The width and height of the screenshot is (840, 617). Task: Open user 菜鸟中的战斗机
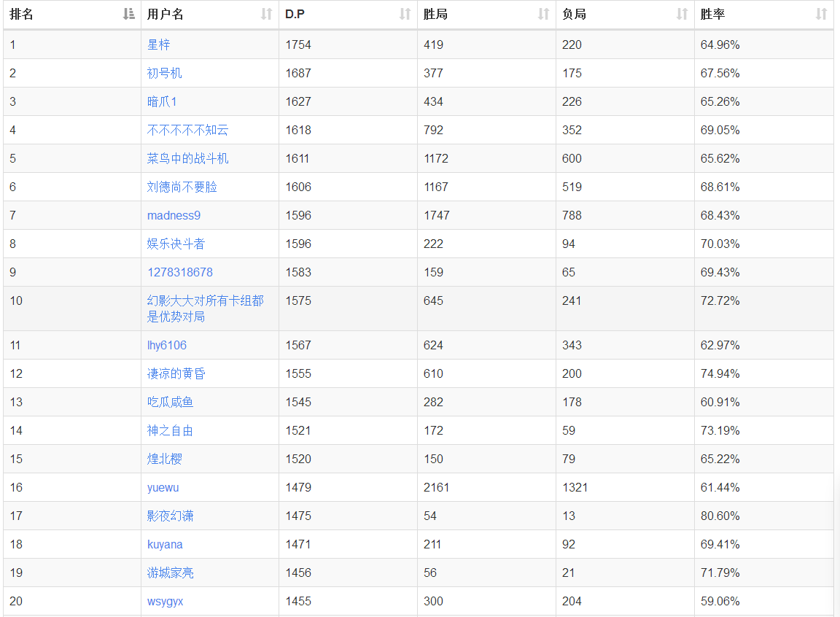(x=187, y=158)
